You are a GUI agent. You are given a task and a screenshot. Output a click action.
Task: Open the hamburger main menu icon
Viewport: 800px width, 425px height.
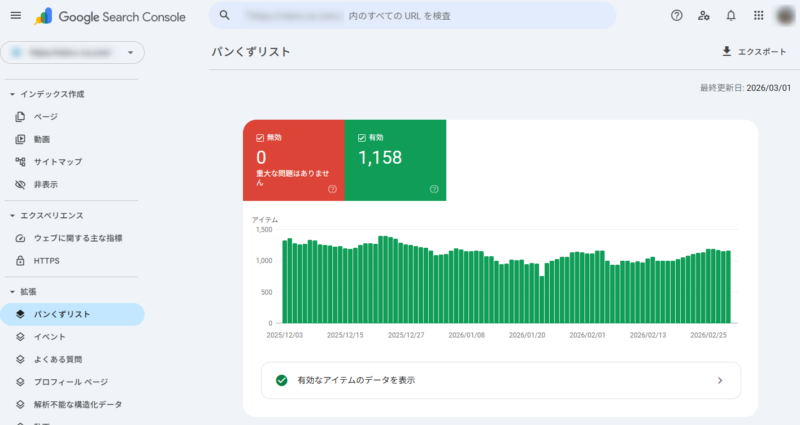tap(16, 16)
